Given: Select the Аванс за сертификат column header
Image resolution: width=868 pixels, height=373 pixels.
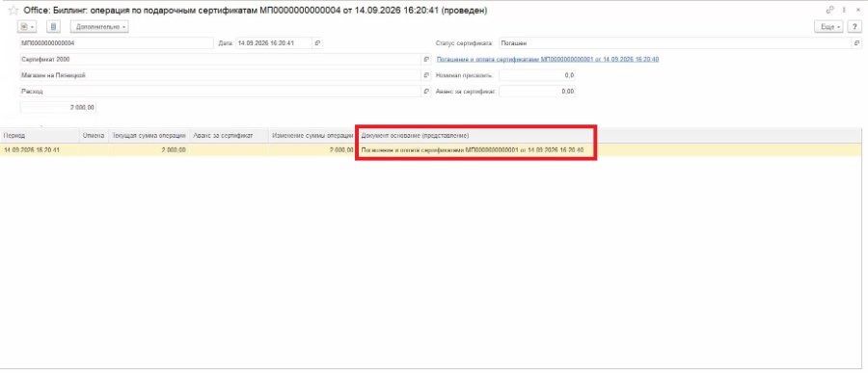Looking at the screenshot, I should [229, 136].
